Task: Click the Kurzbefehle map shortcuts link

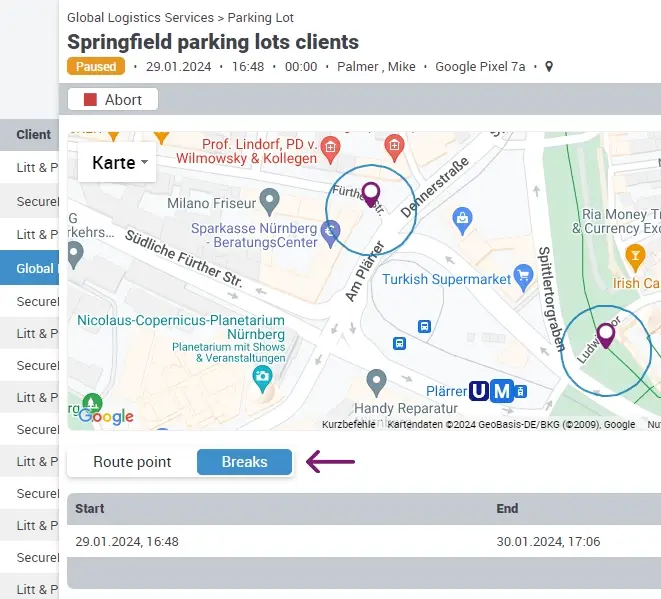Action: coord(349,425)
